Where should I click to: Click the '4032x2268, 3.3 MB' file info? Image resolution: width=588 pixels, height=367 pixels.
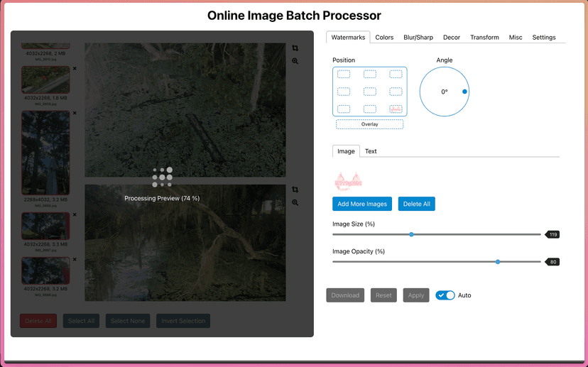[x=45, y=244]
